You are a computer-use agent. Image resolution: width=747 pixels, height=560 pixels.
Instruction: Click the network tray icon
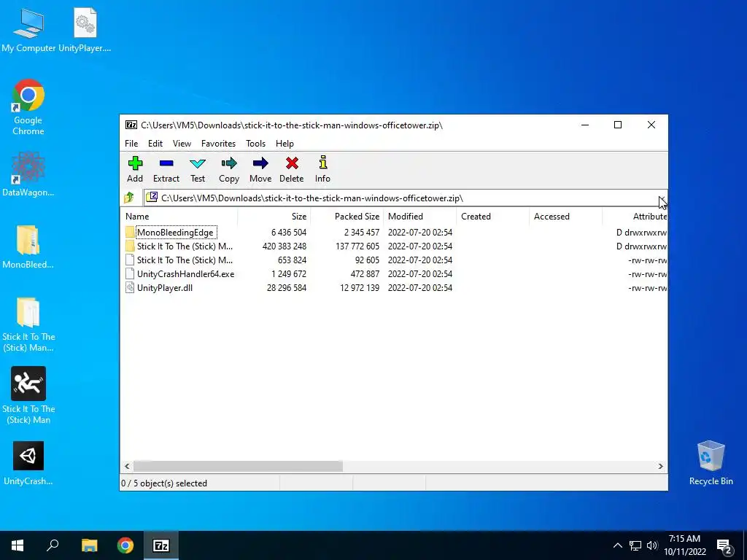[x=635, y=545]
